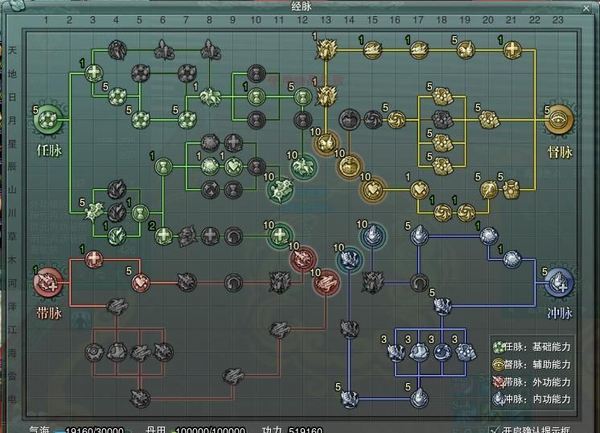This screenshot has height=433, width=600.
Task: Click the 经脉 window title
Action: (x=300, y=7)
